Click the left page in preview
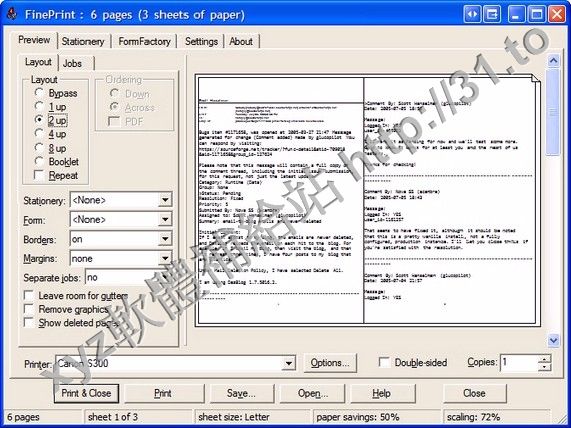Image resolution: width=571 pixels, height=428 pixels. pyautogui.click(x=281, y=200)
